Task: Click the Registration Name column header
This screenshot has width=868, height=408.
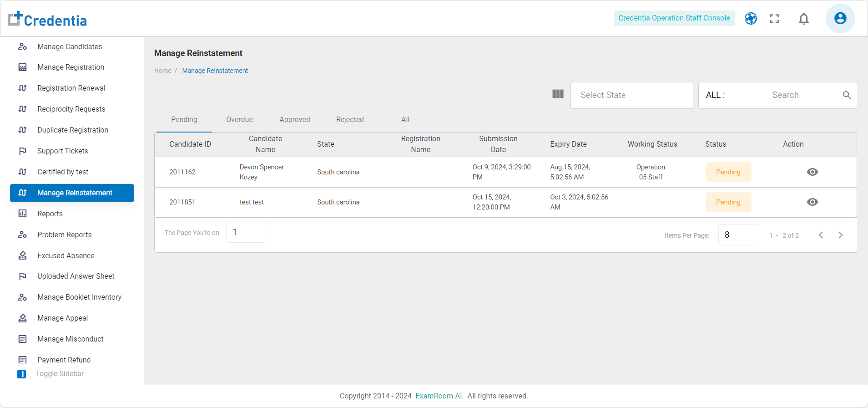Action: pyautogui.click(x=420, y=144)
